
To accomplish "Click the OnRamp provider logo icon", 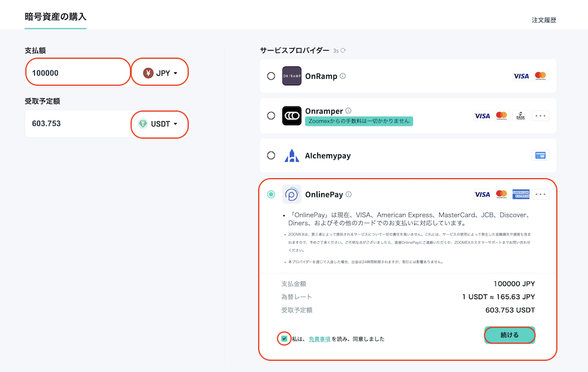I will tap(292, 76).
